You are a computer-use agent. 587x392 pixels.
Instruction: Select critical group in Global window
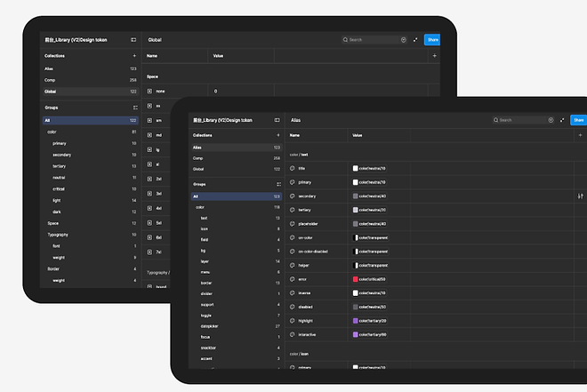coord(90,189)
